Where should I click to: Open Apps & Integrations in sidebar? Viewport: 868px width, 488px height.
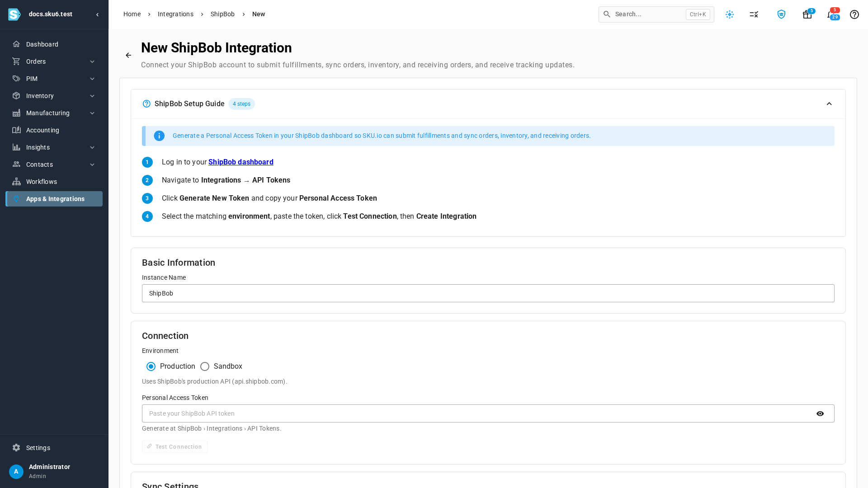(x=54, y=199)
